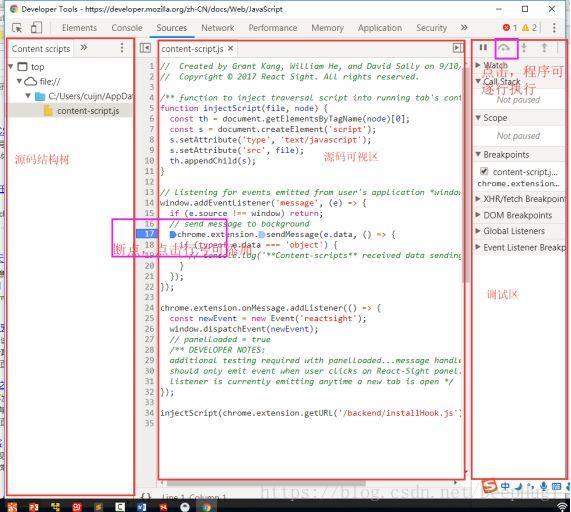Click the step into function icon

click(524, 48)
